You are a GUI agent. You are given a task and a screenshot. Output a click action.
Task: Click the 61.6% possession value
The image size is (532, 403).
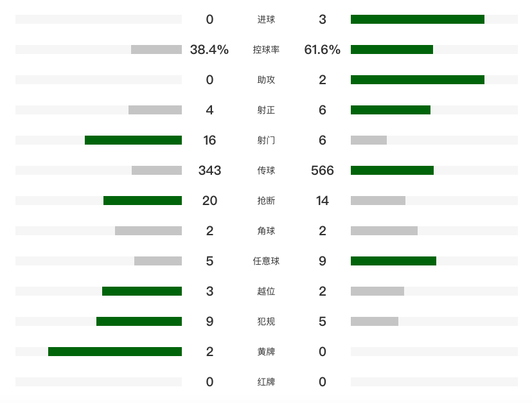click(322, 49)
